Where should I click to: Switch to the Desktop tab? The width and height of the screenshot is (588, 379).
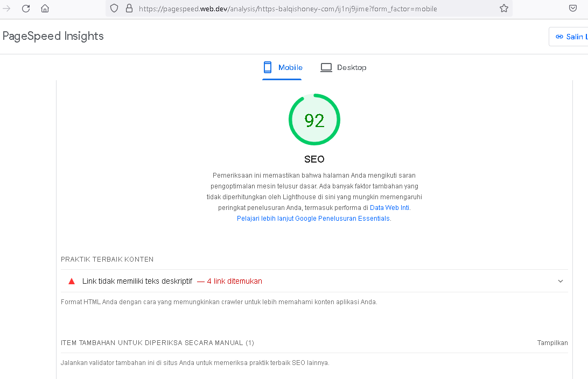(x=344, y=68)
